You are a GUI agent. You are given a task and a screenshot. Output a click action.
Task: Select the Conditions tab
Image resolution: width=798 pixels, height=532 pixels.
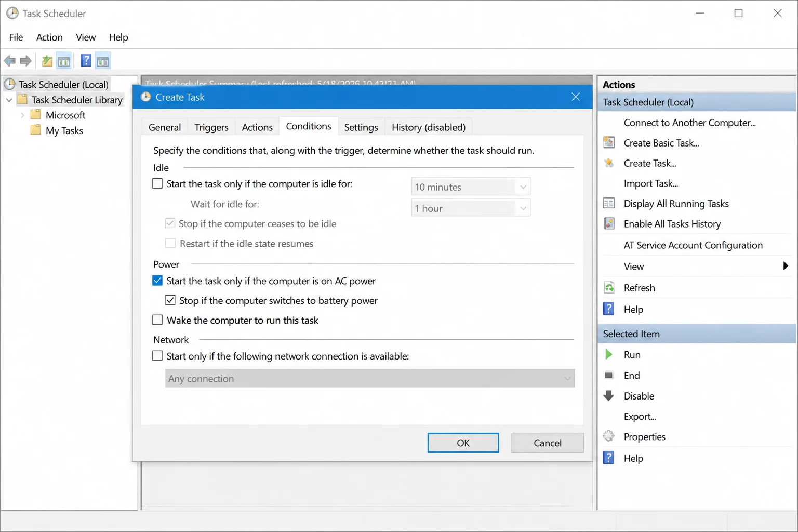tap(309, 126)
